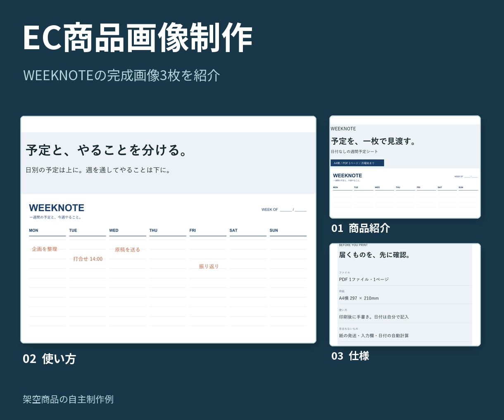
Task: Click the WED column header in the 02 image
Action: point(114,230)
